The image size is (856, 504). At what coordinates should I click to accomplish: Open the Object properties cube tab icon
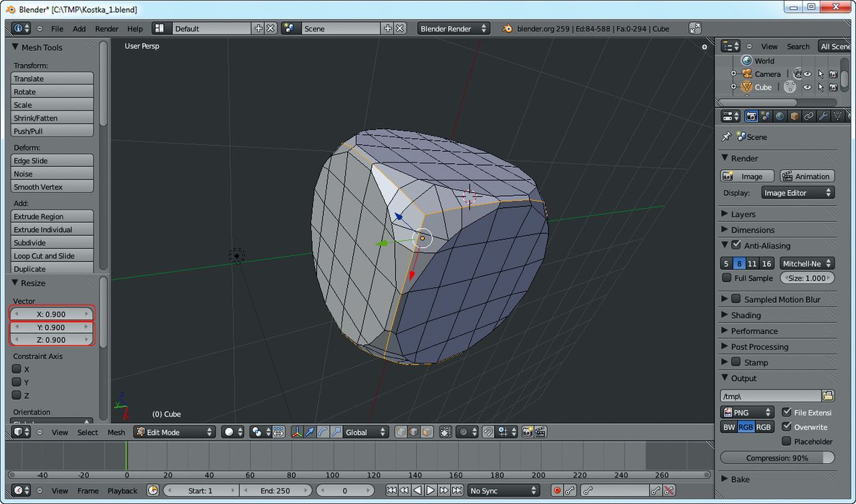click(x=794, y=116)
